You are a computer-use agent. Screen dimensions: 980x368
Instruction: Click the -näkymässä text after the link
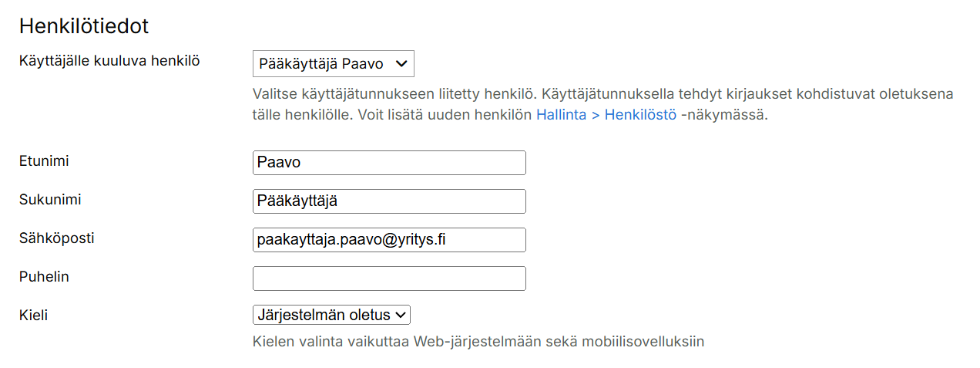[x=724, y=115]
